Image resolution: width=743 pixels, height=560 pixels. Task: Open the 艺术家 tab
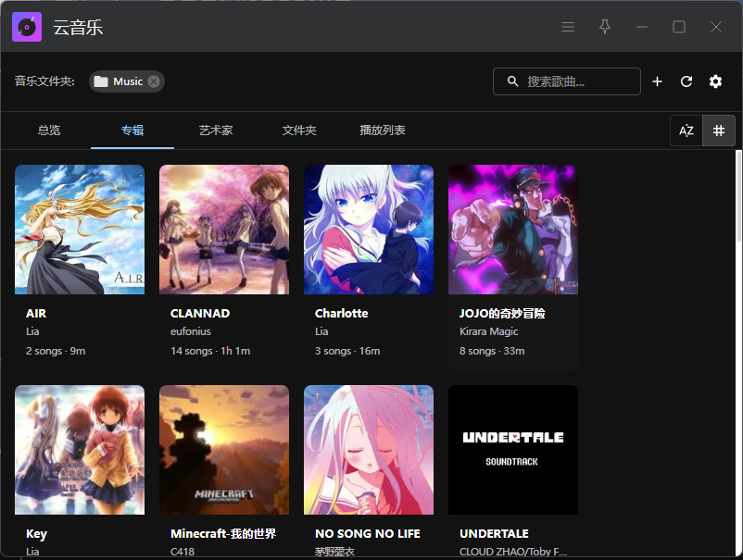pyautogui.click(x=216, y=131)
